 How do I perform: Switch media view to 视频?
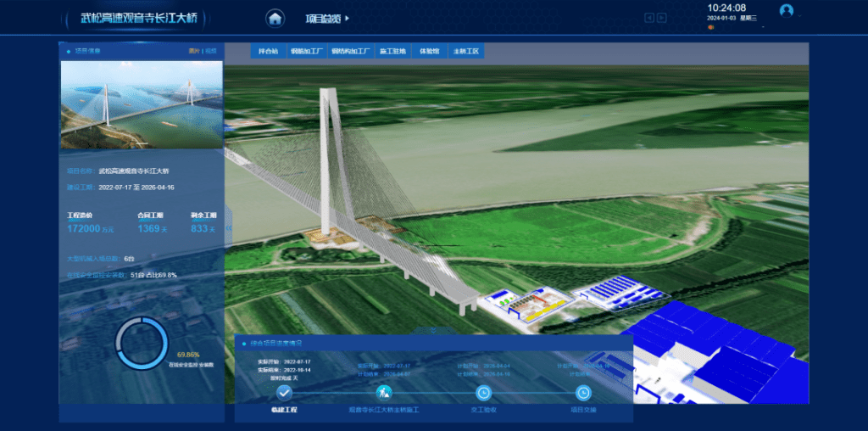coord(211,51)
